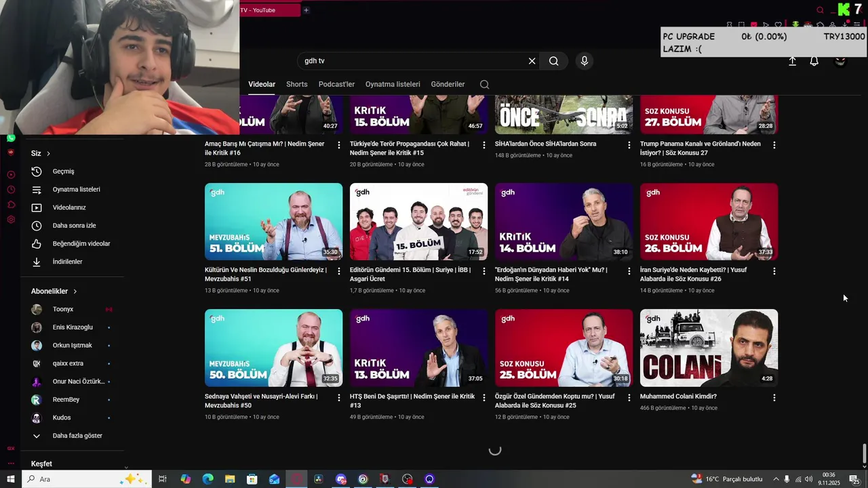
Task: Open 'Muhammed Colani Kimdir?' video title
Action: (x=678, y=396)
